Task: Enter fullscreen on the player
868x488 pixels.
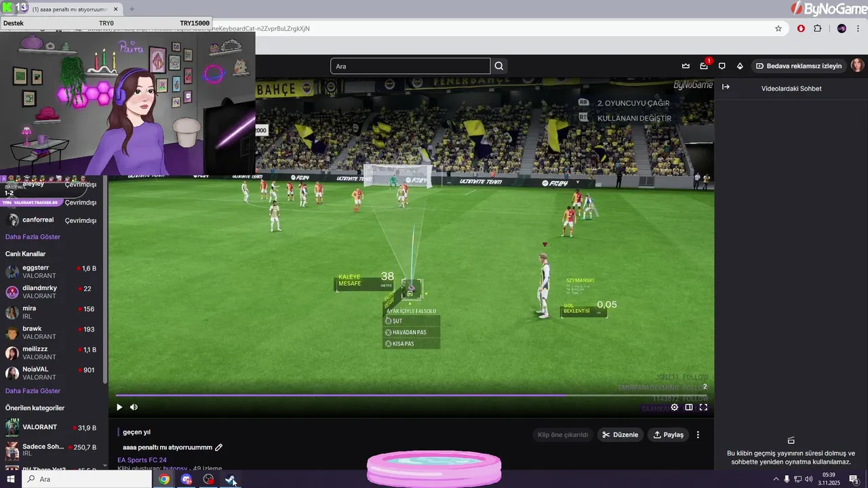Action: (703, 407)
